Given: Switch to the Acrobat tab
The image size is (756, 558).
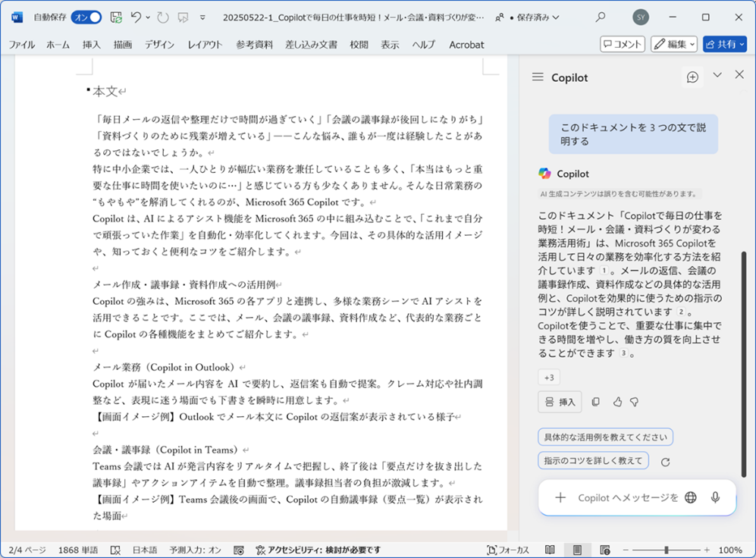Looking at the screenshot, I should [x=466, y=45].
